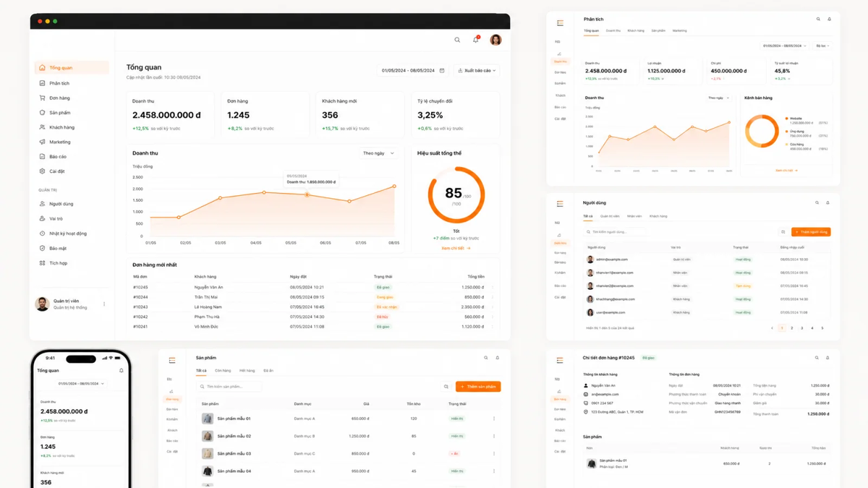Image resolution: width=868 pixels, height=488 pixels.
Task: Click the Vai trò icon in main sidebar
Action: click(42, 218)
